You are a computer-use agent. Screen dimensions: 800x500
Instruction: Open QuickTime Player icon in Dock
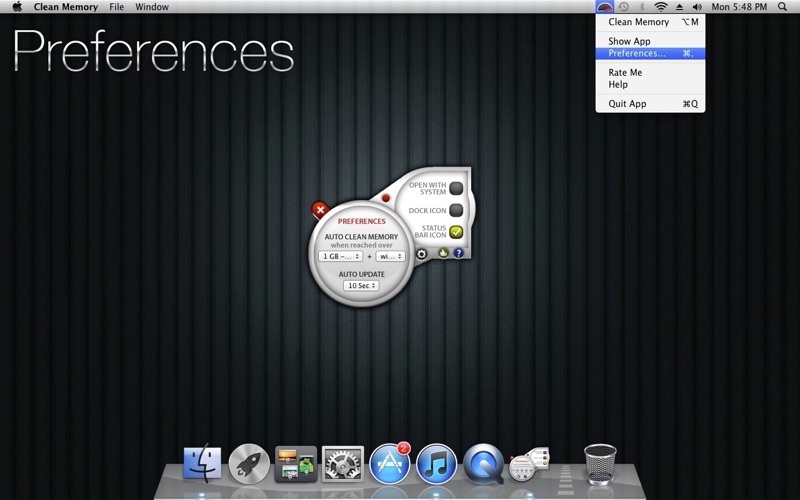(x=483, y=463)
